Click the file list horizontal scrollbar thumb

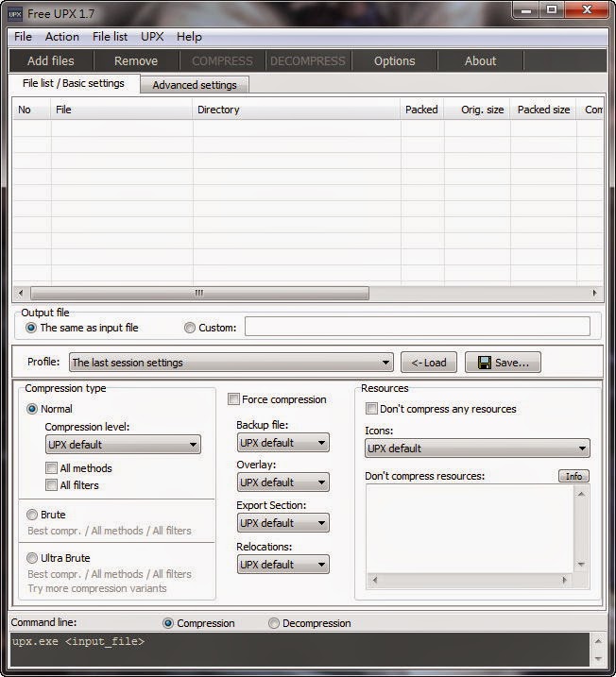pyautogui.click(x=199, y=293)
